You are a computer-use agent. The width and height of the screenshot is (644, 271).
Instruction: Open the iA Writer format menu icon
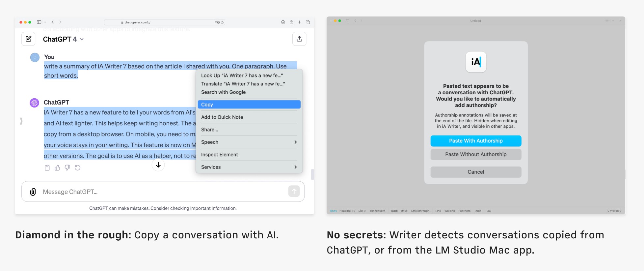[x=607, y=21]
